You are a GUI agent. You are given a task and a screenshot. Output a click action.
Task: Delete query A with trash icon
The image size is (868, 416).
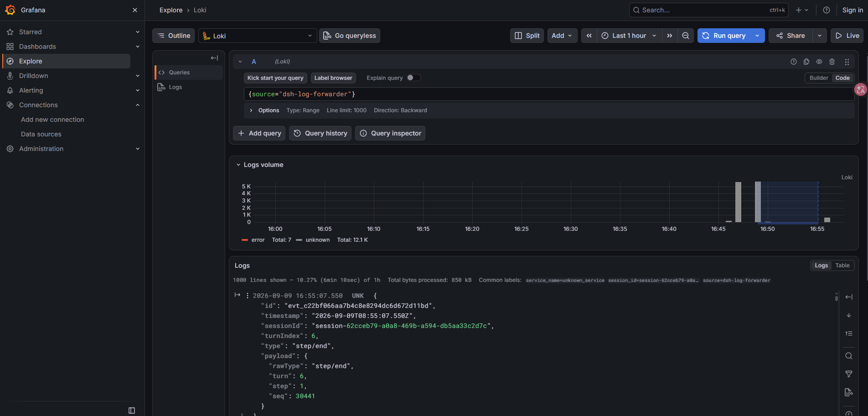point(832,62)
